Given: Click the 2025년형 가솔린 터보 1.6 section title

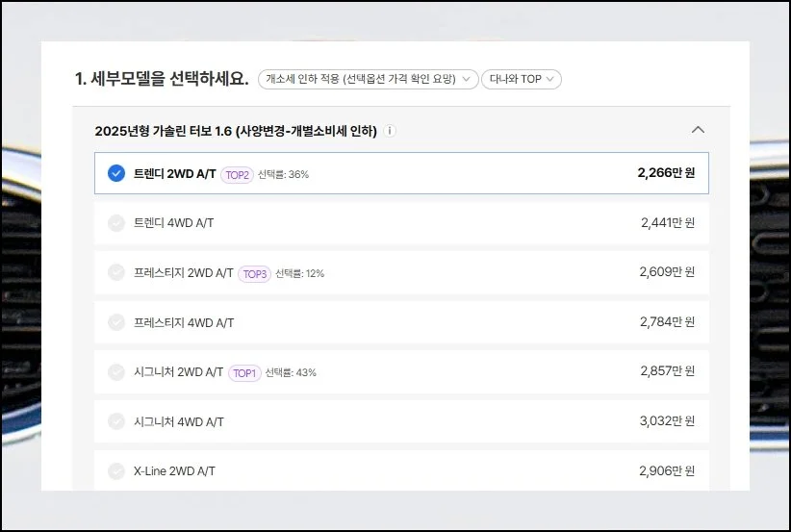Looking at the screenshot, I should (x=236, y=131).
